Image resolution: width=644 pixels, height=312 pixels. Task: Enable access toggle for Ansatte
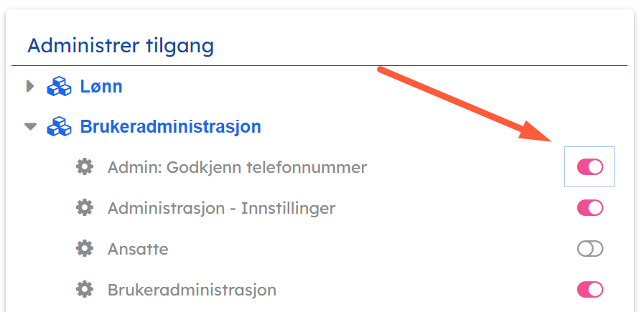click(589, 249)
